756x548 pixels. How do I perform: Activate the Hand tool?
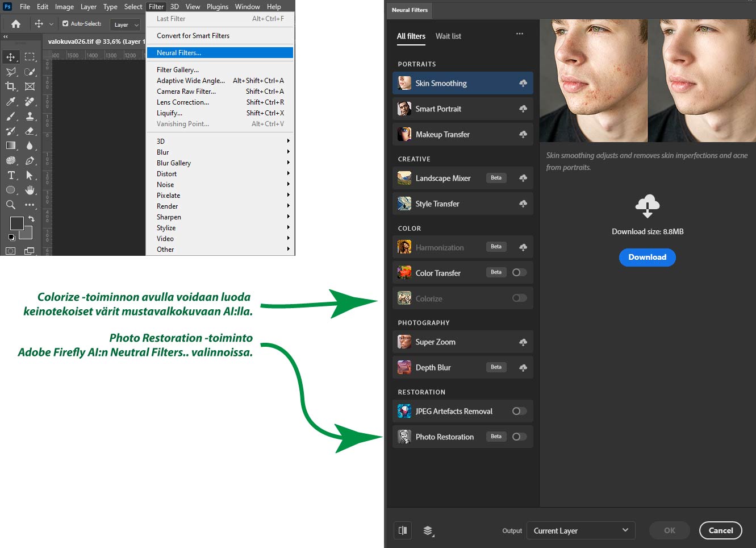[30, 190]
